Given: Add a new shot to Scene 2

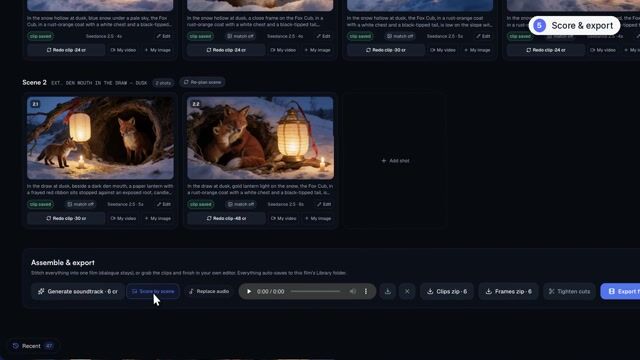Looking at the screenshot, I should click(395, 161).
